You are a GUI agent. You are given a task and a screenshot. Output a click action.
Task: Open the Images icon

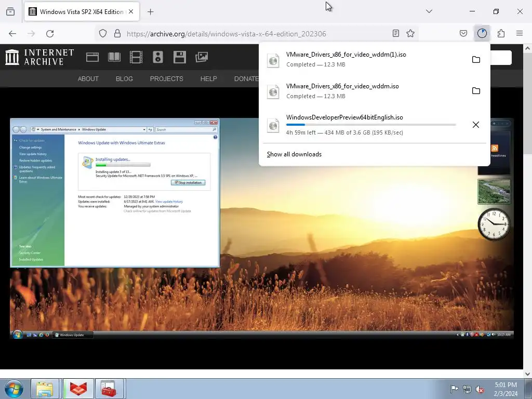tap(202, 57)
